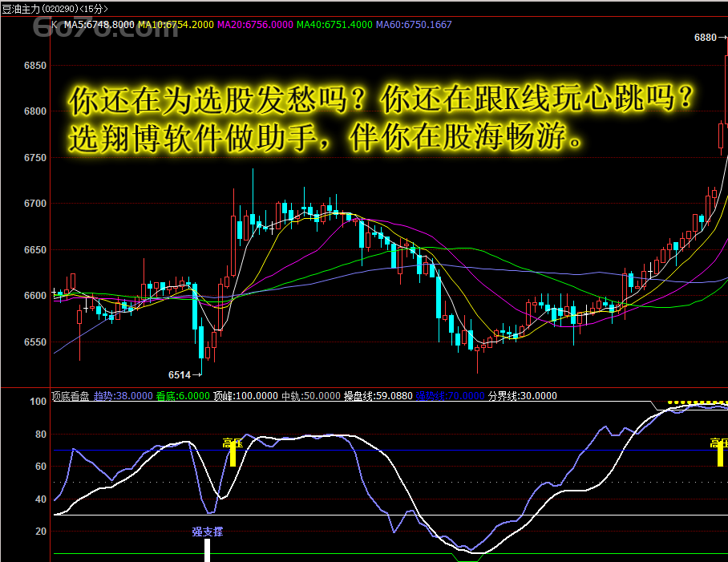Click the 6750 price axis label

tap(35, 158)
